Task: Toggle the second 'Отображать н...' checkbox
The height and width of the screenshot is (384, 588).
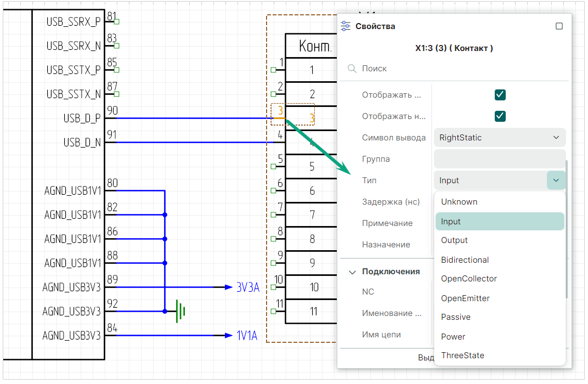Action: 500,116
